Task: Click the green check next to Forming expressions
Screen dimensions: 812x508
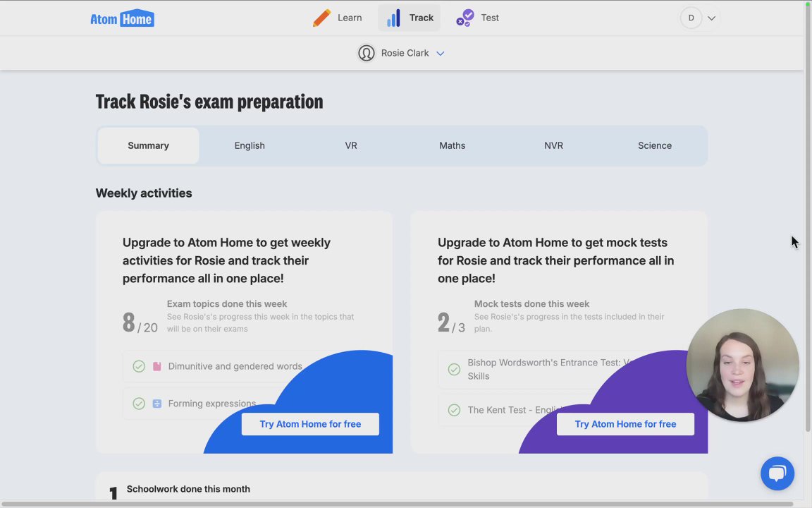Action: click(139, 404)
